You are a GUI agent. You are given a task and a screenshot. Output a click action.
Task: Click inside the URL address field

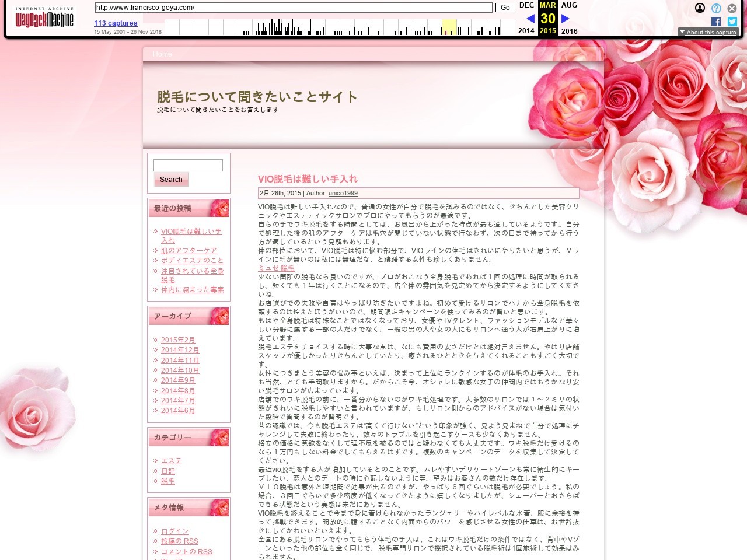pyautogui.click(x=292, y=8)
